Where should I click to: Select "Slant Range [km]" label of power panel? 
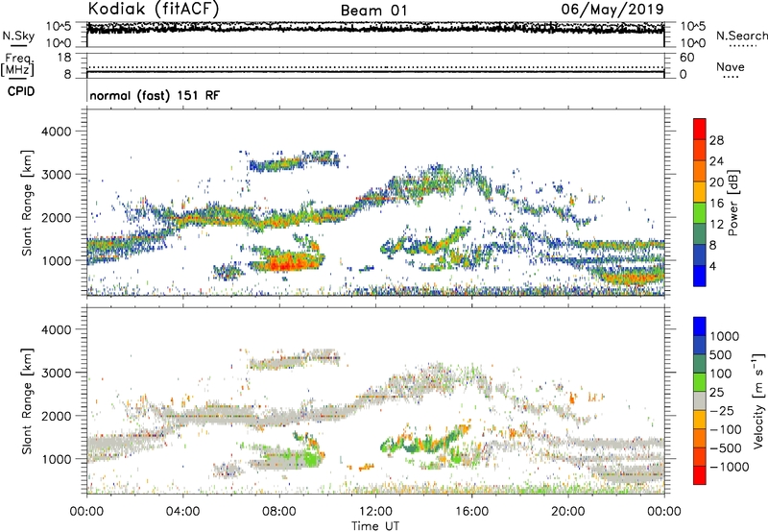coord(27,203)
